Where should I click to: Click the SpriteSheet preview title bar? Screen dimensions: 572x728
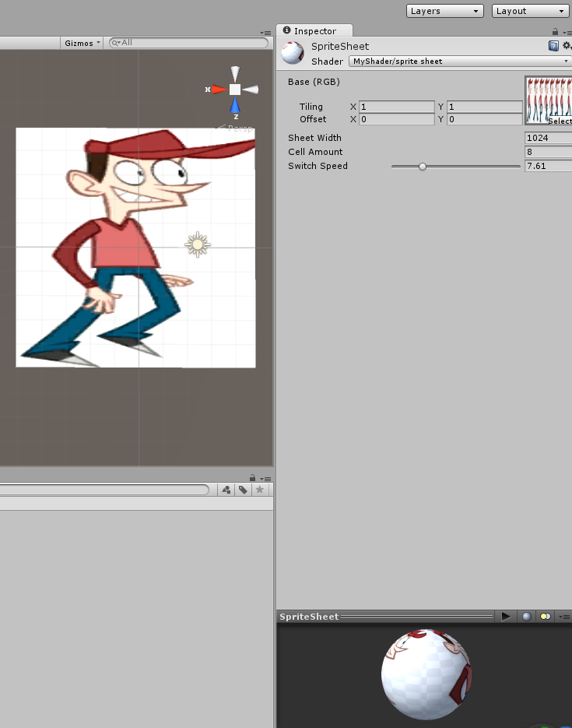pyautogui.click(x=386, y=617)
